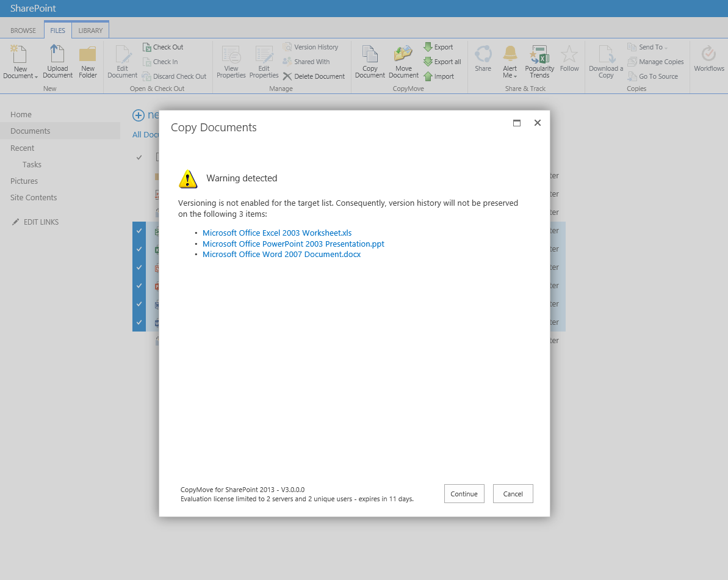The height and width of the screenshot is (580, 728).
Task: Select Check In in the ribbon
Action: point(160,62)
